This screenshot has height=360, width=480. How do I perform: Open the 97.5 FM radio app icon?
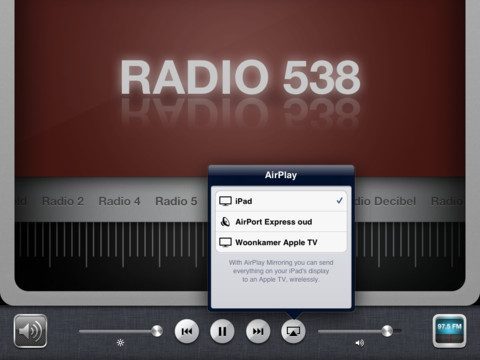click(449, 331)
